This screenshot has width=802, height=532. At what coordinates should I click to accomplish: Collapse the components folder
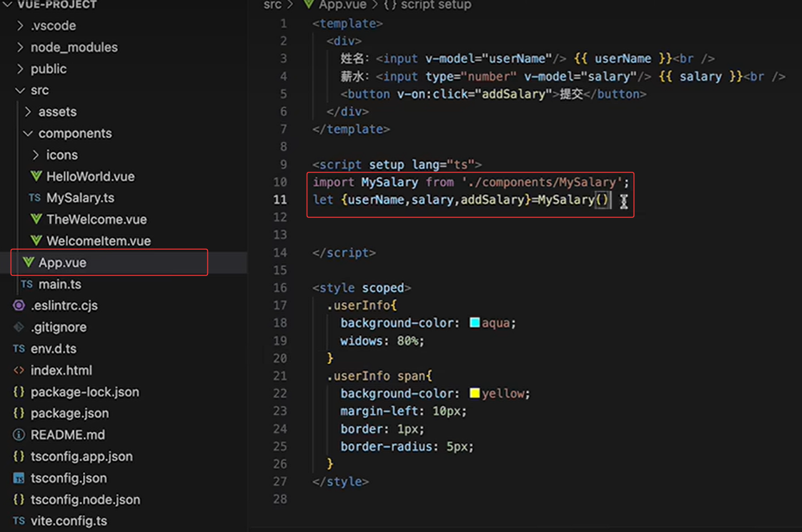(x=28, y=134)
